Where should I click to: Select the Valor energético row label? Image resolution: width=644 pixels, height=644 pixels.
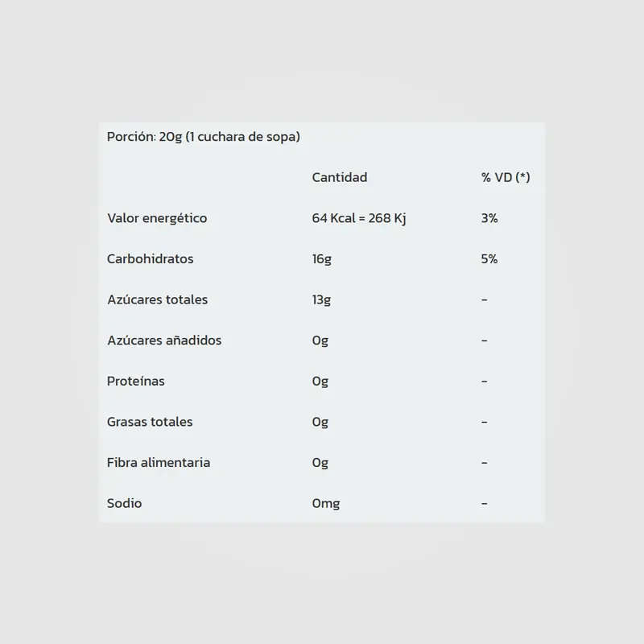coord(157,218)
